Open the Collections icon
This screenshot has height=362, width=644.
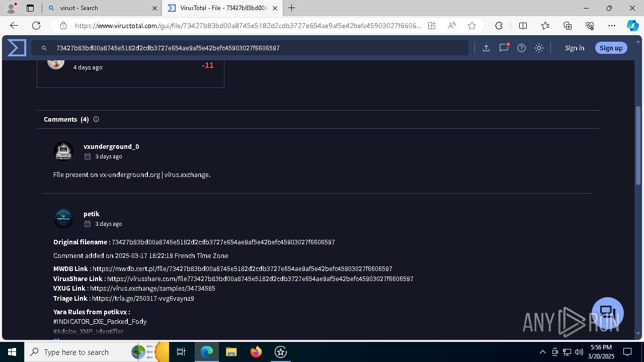[x=568, y=26]
